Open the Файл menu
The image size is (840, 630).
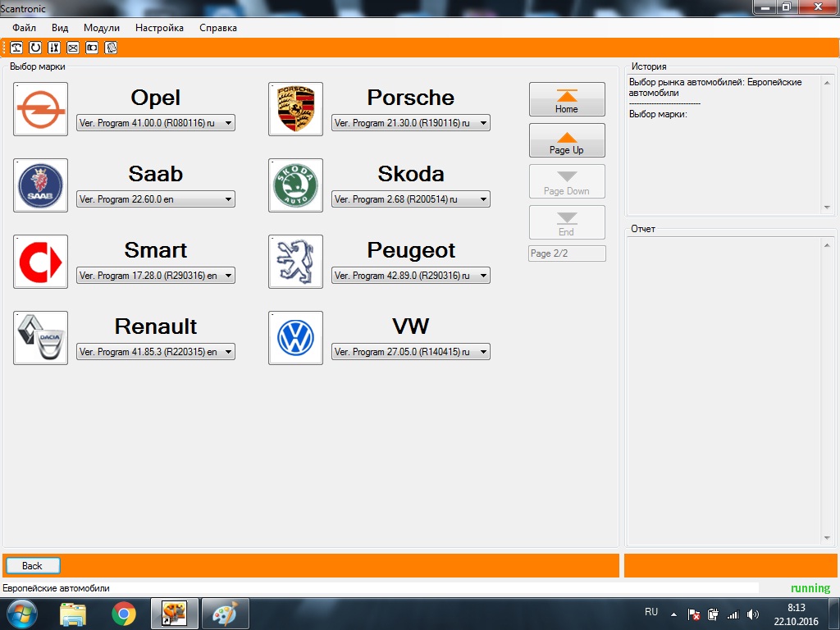[24, 28]
